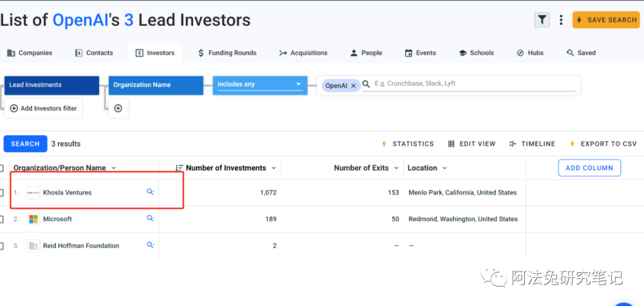
Task: Click the ADD COLUMN button
Action: [589, 168]
